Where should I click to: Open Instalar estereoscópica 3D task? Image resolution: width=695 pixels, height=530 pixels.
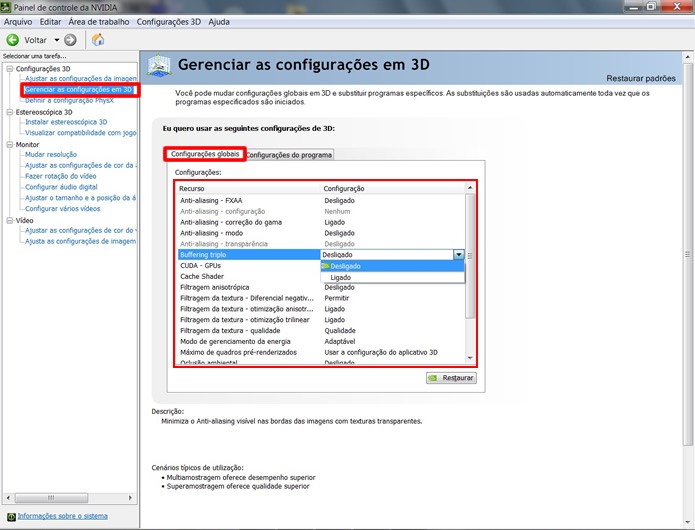[66, 122]
